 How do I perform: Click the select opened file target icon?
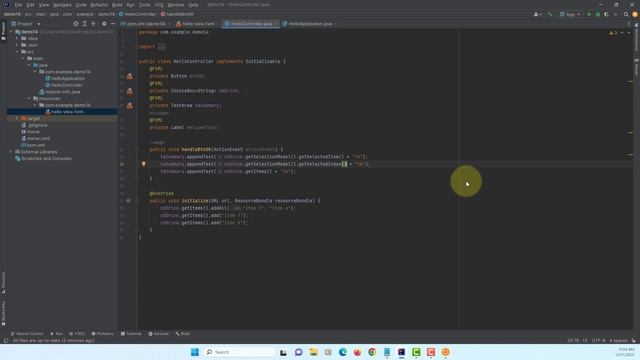pyautogui.click(x=76, y=24)
